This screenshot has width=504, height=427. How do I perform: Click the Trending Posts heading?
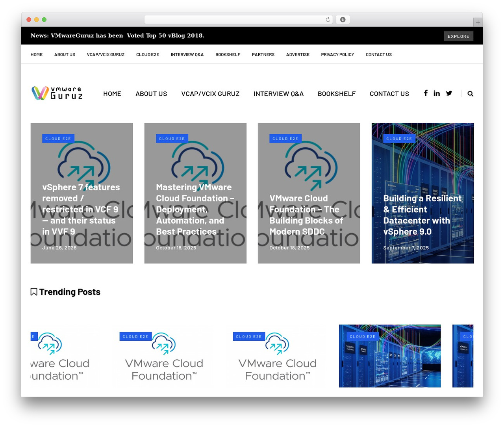(x=70, y=292)
